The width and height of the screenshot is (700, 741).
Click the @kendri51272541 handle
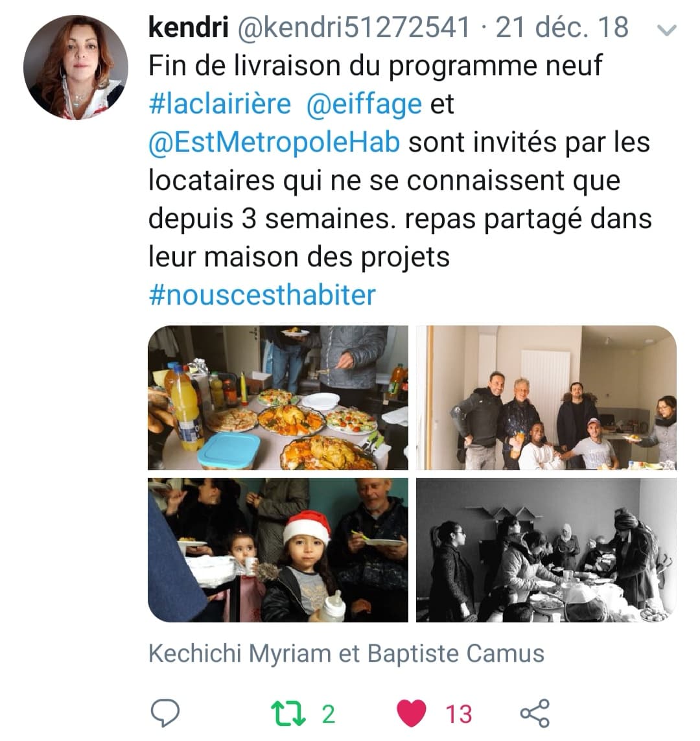(353, 27)
